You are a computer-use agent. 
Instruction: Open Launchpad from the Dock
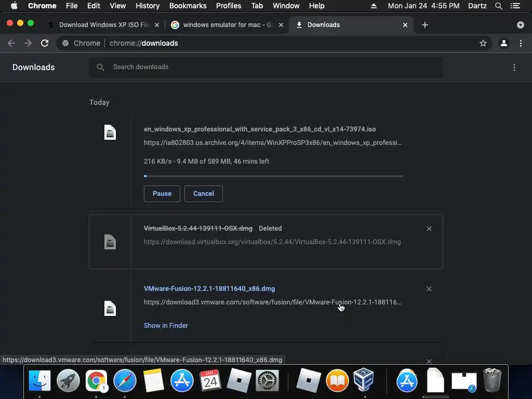click(x=68, y=380)
